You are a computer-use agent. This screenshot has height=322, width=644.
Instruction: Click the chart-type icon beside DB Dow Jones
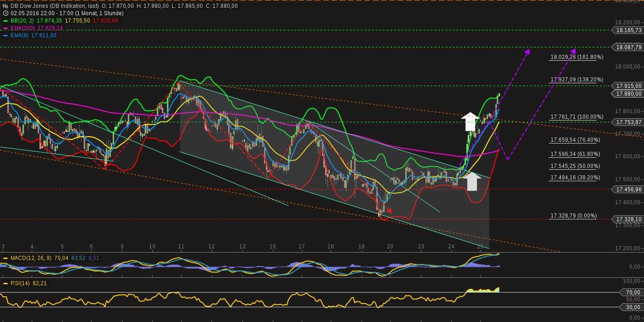tap(6, 6)
